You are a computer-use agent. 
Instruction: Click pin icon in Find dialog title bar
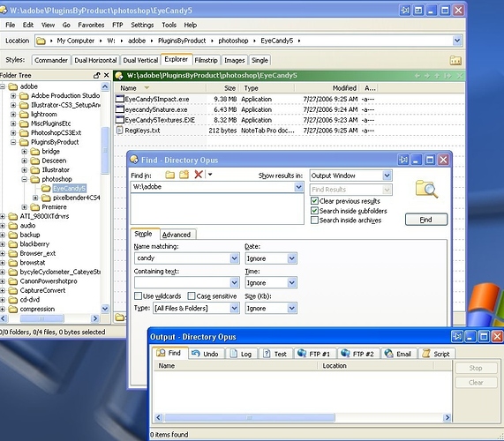coord(403,160)
